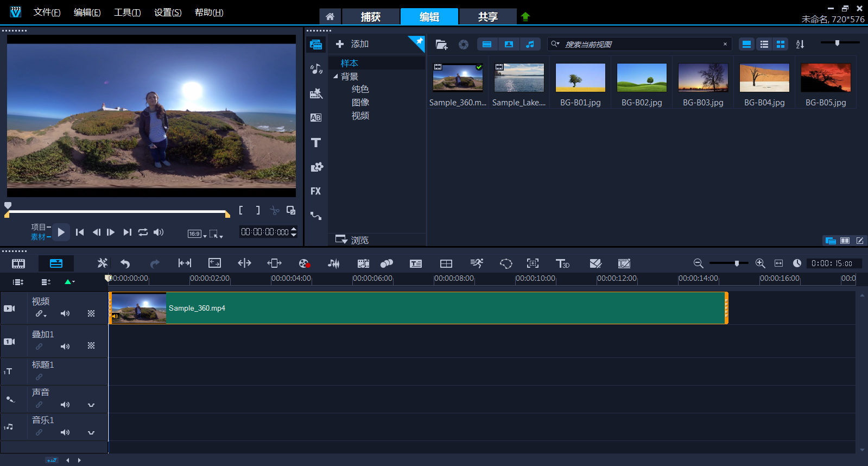The image size is (868, 466).
Task: Open the Mask Creator icon
Action: [506, 263]
